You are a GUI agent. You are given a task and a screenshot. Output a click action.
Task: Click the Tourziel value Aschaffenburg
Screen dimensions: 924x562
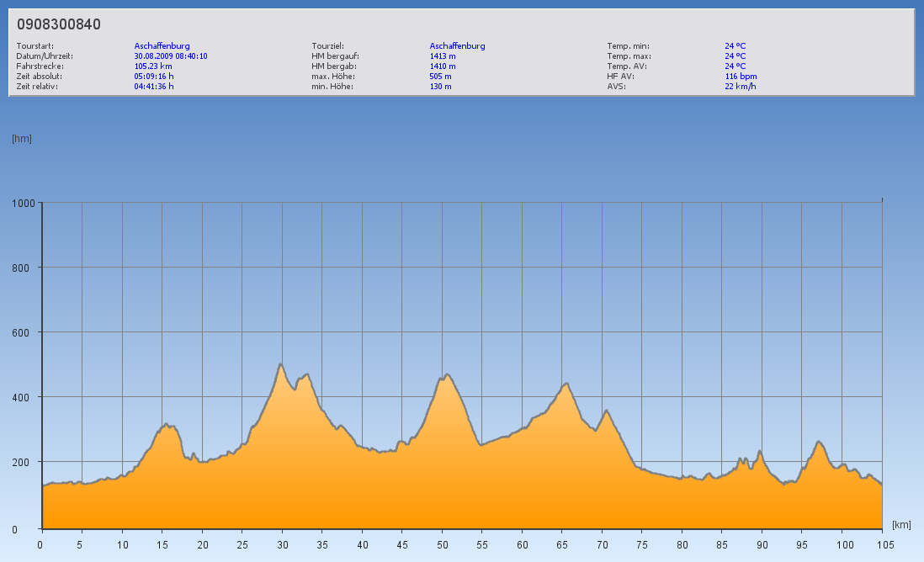(x=457, y=46)
